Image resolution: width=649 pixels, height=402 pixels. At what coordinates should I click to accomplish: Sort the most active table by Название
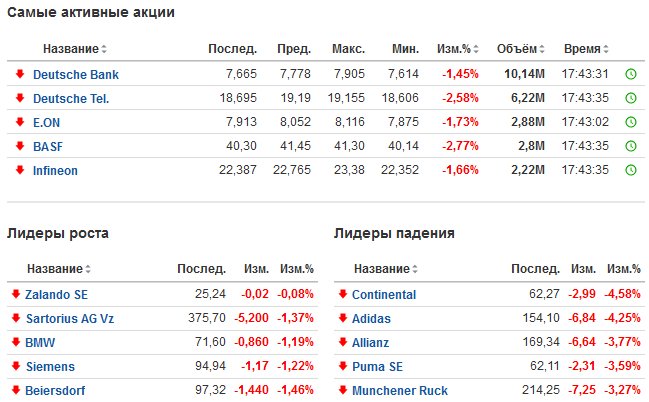(x=75, y=49)
